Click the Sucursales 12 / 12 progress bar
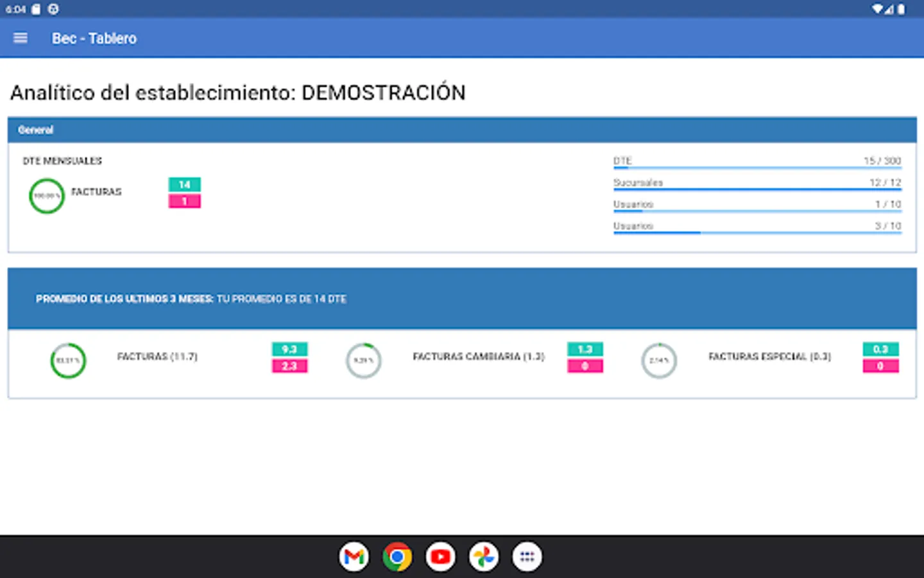Image resolution: width=924 pixels, height=578 pixels. coord(757,184)
